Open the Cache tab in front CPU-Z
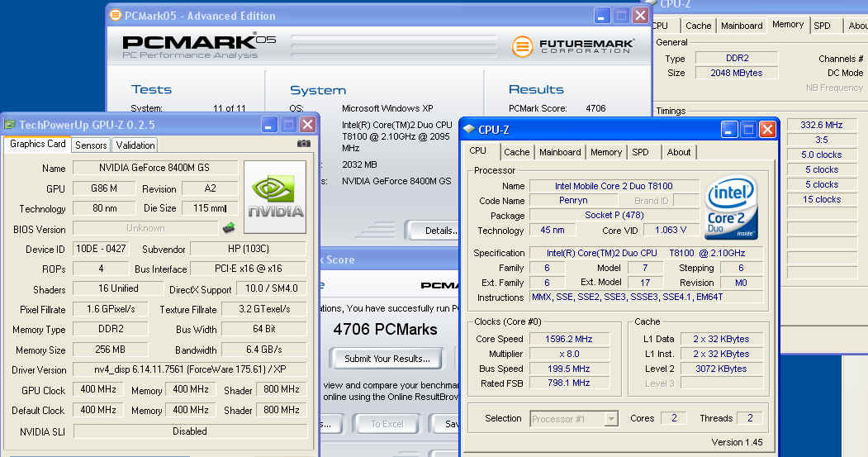 pyautogui.click(x=516, y=152)
